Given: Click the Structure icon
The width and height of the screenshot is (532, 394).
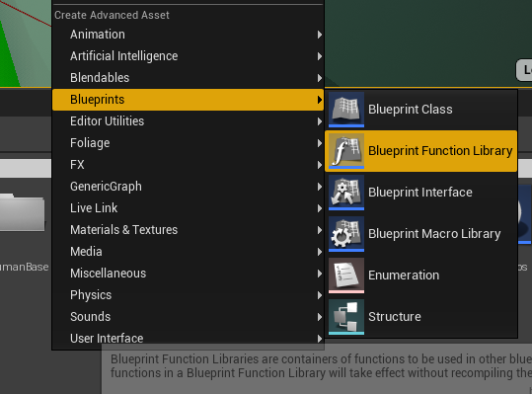Looking at the screenshot, I should 346,316.
